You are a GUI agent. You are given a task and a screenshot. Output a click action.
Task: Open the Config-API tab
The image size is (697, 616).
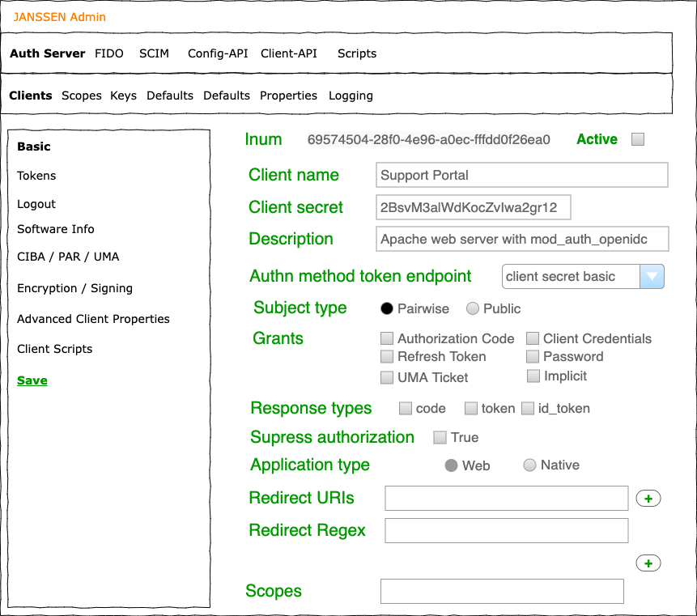click(x=218, y=53)
